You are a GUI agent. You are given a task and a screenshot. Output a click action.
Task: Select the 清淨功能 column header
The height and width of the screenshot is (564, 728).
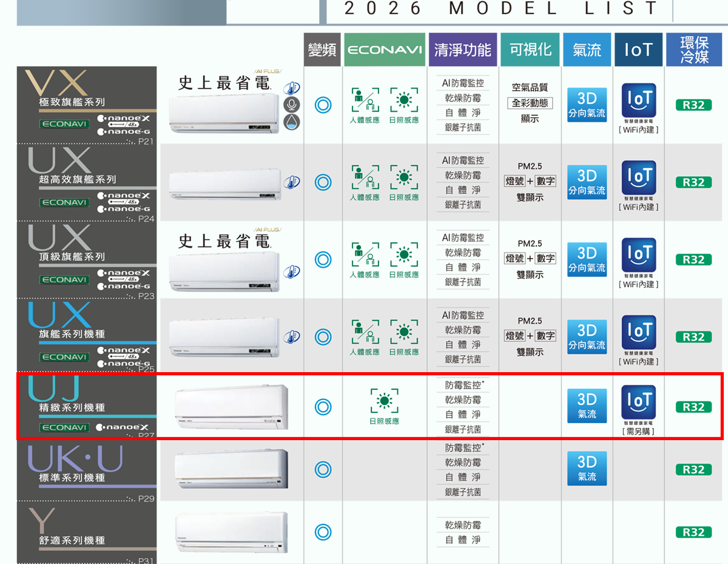pos(462,50)
